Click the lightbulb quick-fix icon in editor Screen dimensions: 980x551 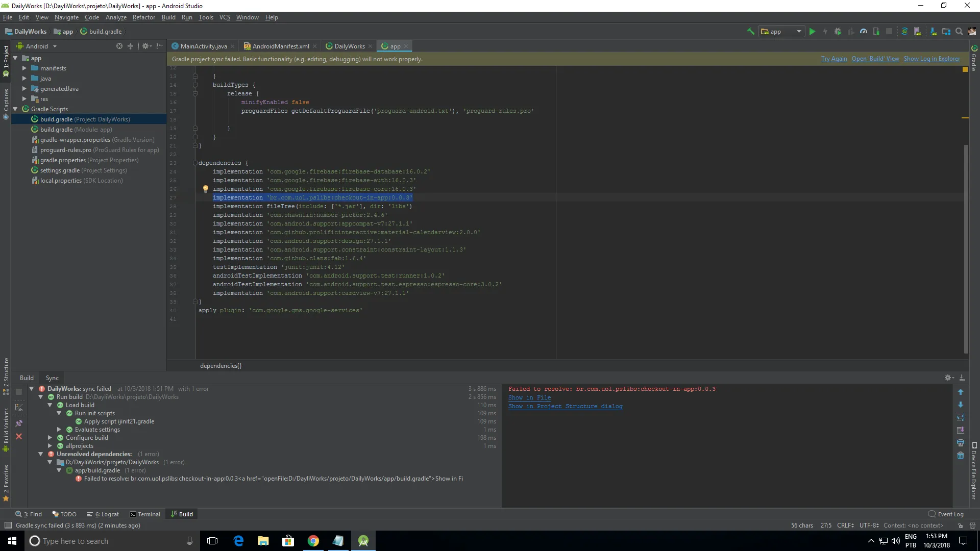click(x=206, y=189)
